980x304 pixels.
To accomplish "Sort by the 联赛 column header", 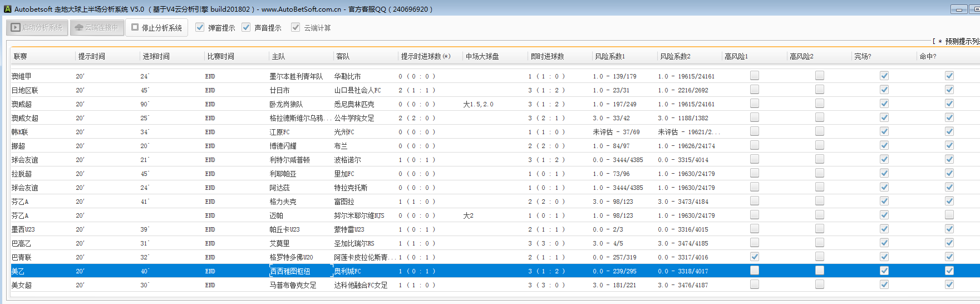I will coord(21,56).
